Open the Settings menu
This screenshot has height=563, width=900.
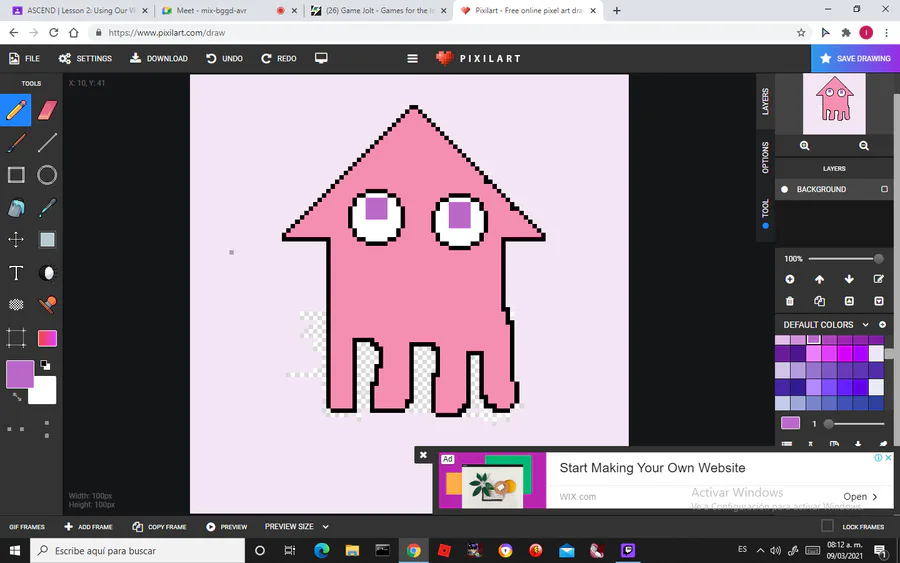[x=85, y=59]
